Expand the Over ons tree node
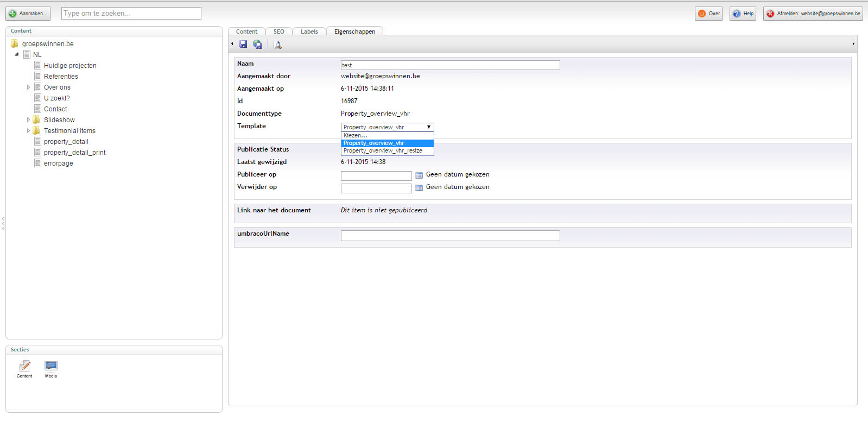Screen dimensions: 868x422 [28, 87]
